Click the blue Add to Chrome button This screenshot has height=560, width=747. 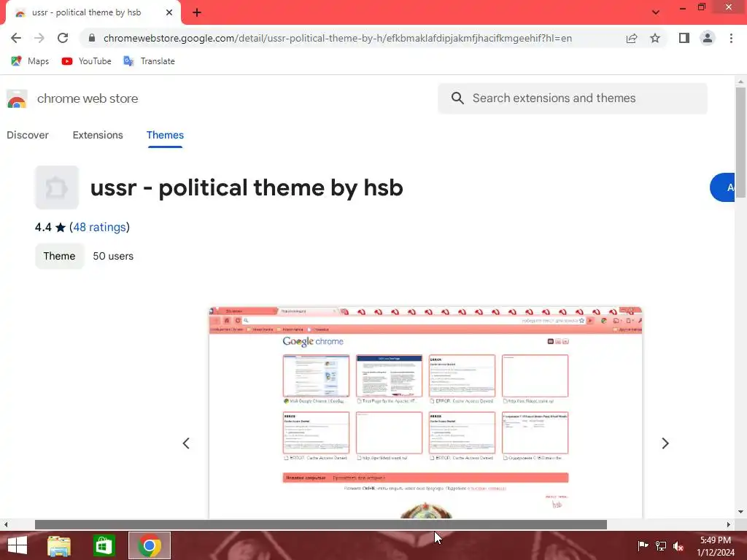pos(722,187)
